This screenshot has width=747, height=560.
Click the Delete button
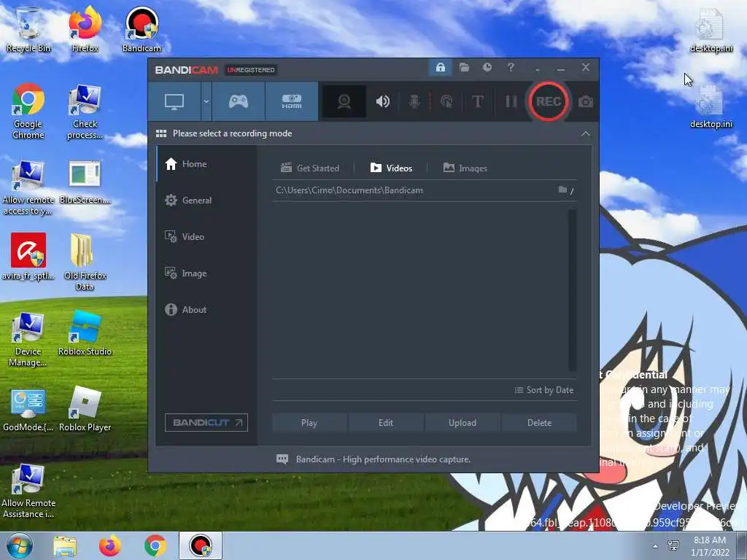tap(539, 423)
